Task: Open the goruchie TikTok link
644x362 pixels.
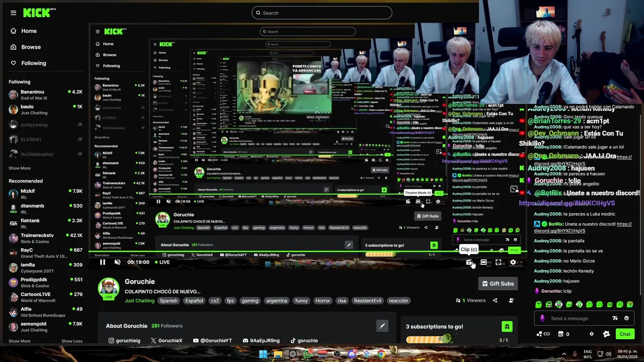Action: coord(304,340)
